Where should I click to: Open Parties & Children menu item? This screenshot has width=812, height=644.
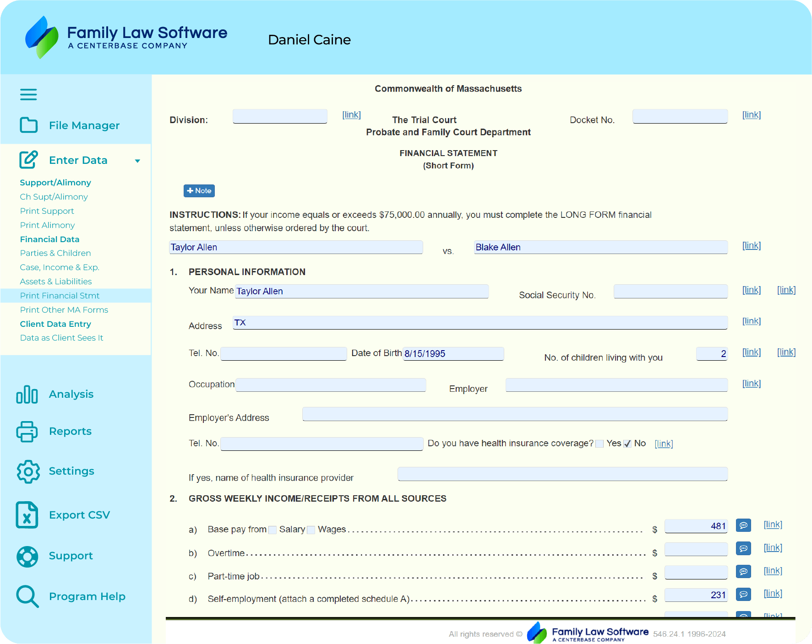click(55, 253)
